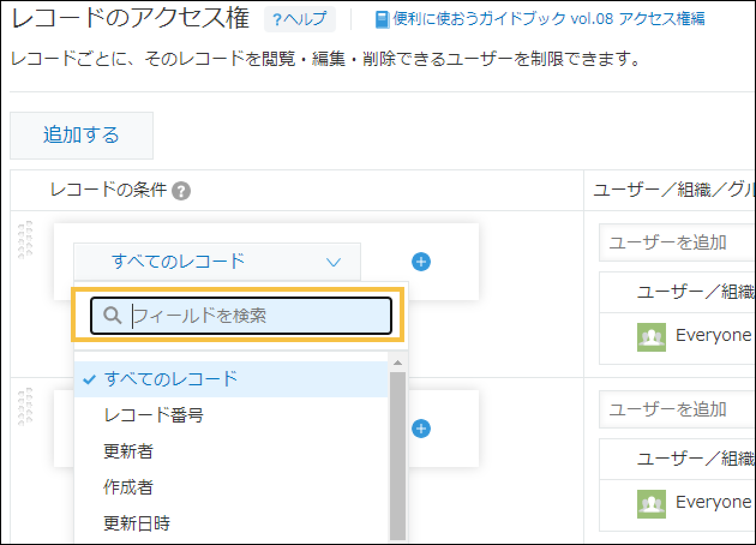Click the magnifier icon in the field search box
756x545 pixels.
pos(112,315)
